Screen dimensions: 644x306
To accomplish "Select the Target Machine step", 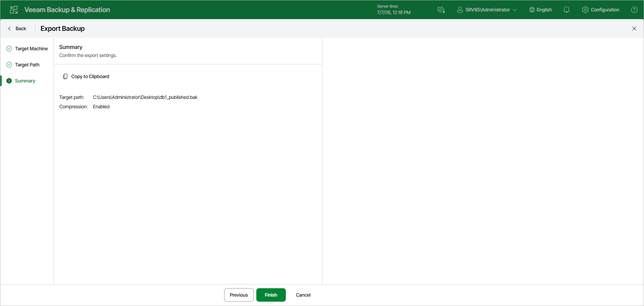I will [27, 49].
